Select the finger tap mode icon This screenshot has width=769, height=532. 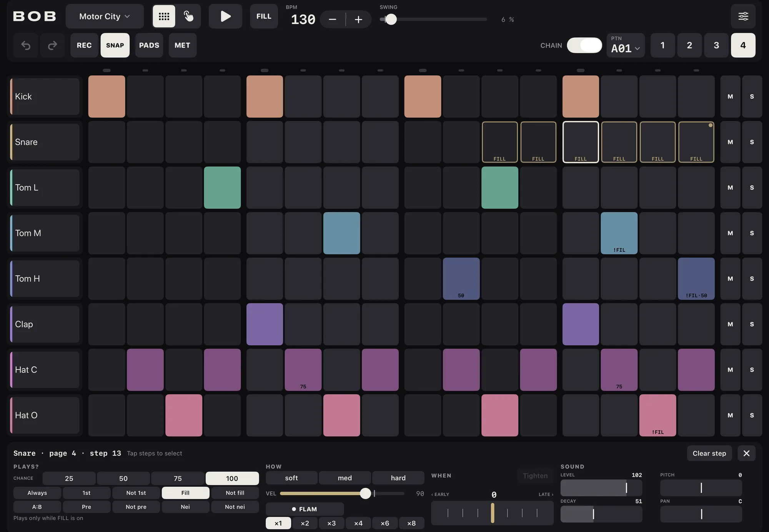click(188, 17)
